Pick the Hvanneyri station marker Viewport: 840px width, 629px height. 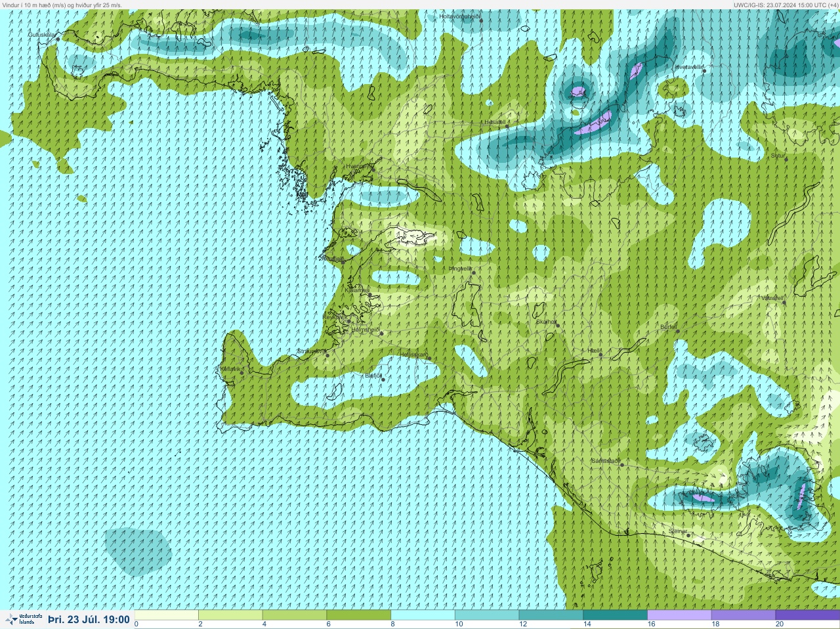click(x=373, y=170)
